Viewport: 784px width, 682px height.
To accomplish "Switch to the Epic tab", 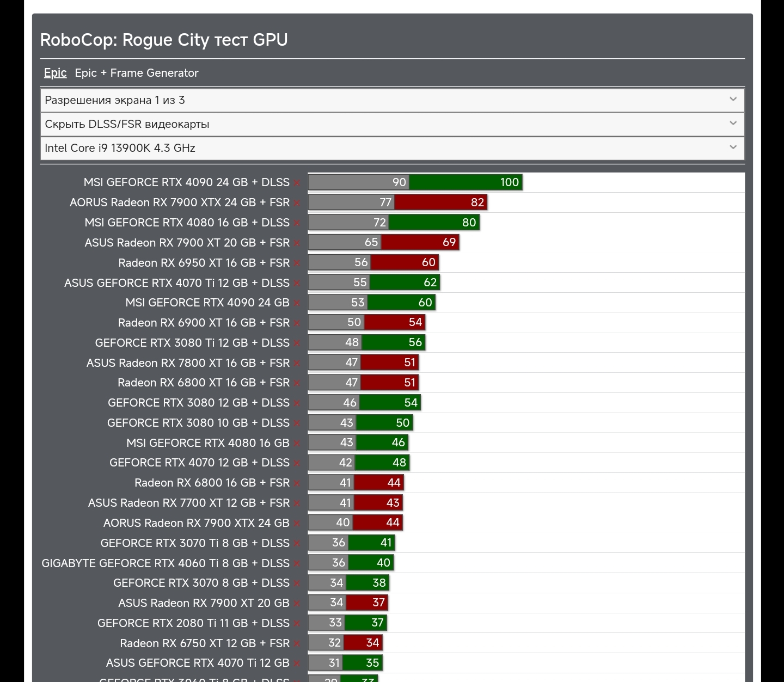I will coord(56,73).
